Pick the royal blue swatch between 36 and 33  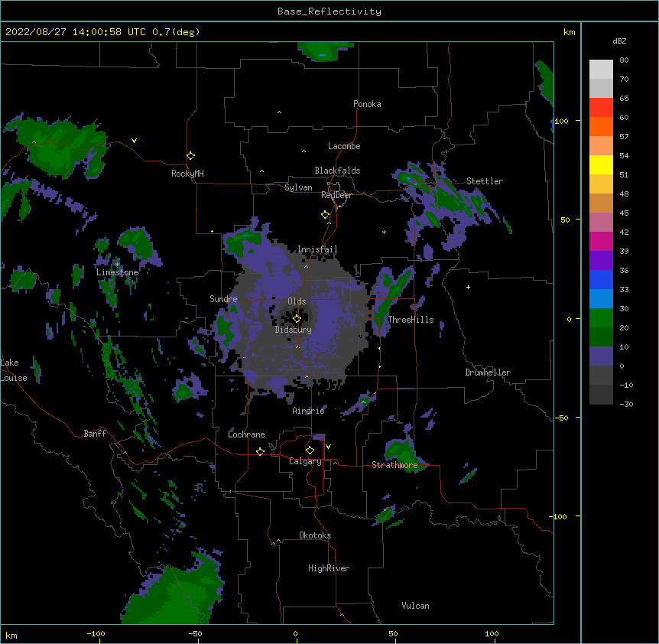pos(601,279)
